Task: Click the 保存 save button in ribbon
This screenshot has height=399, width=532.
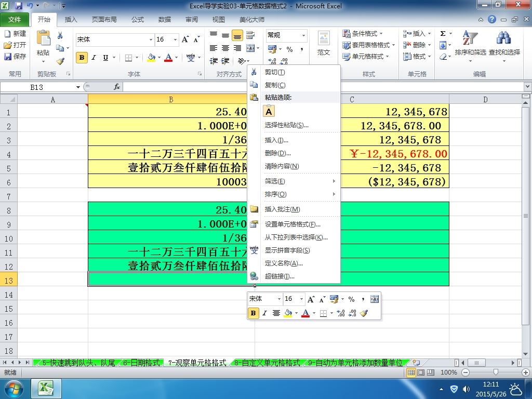Action: tap(15, 56)
